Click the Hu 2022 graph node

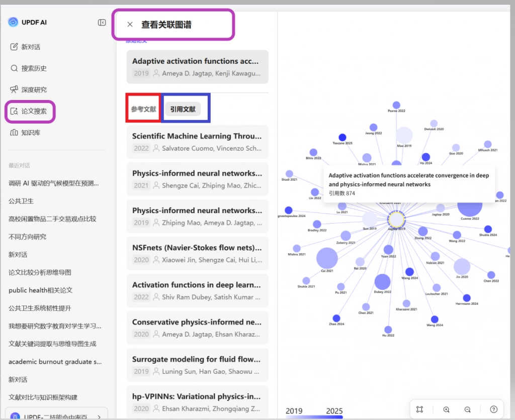pos(388,330)
